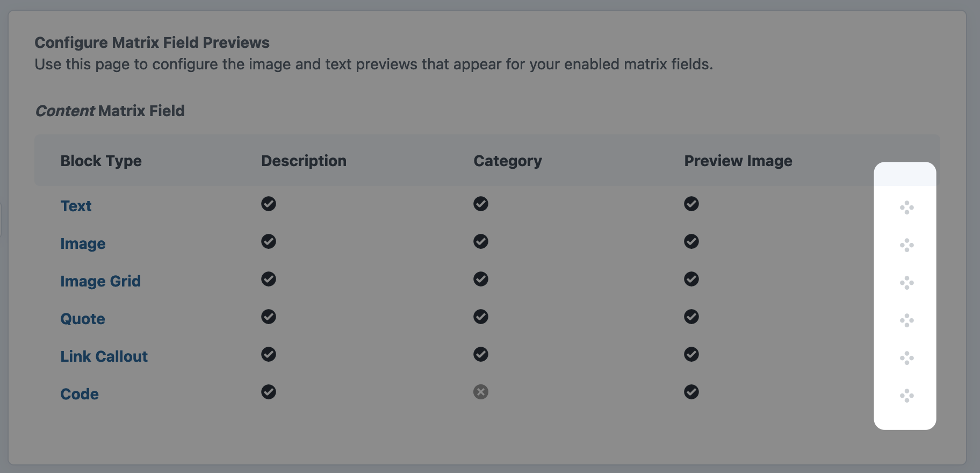Click the move handle for Image row

[x=907, y=245]
